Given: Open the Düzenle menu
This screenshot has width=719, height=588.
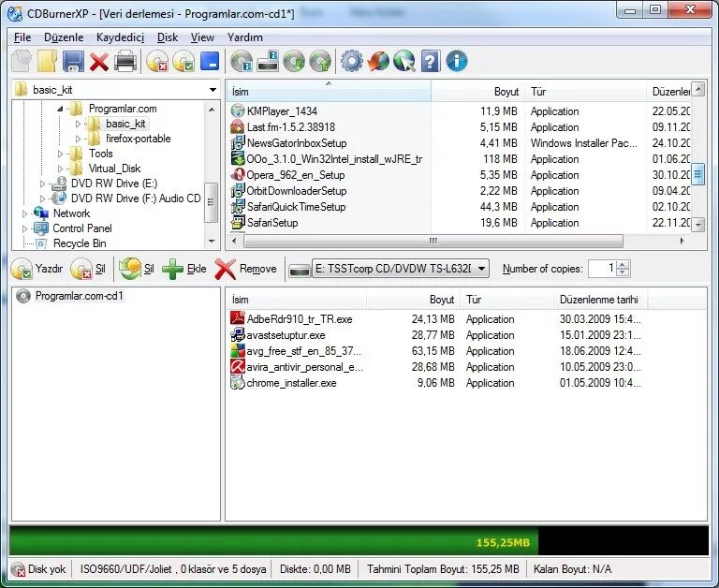Looking at the screenshot, I should (64, 37).
